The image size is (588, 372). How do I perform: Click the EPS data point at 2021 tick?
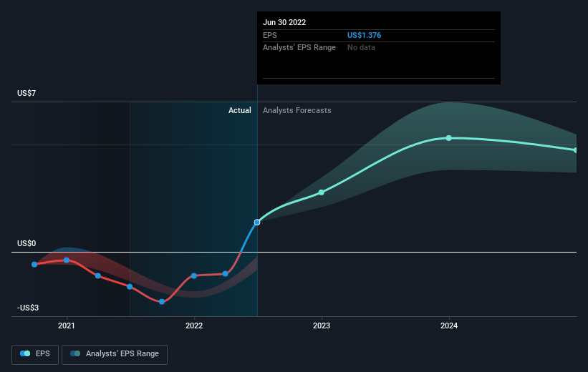(67, 260)
